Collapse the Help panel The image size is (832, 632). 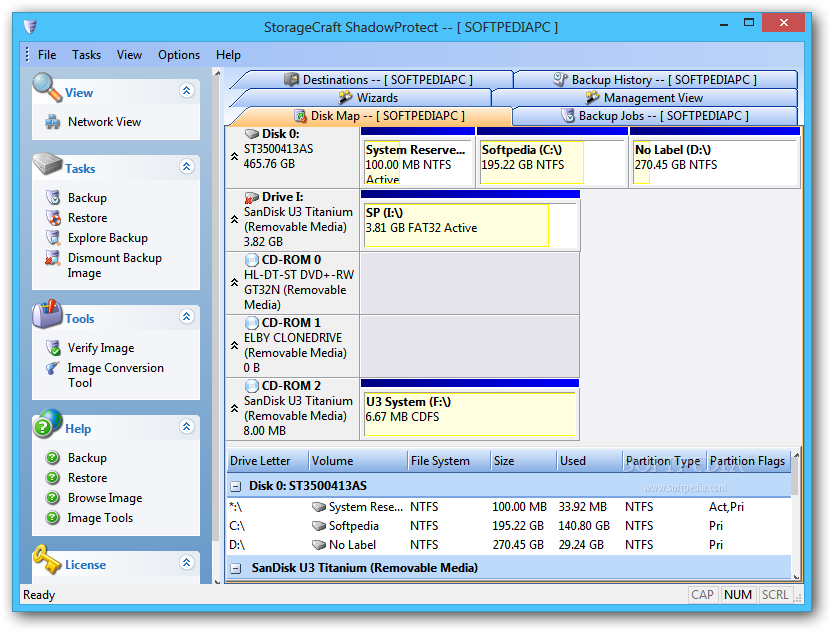click(186, 427)
